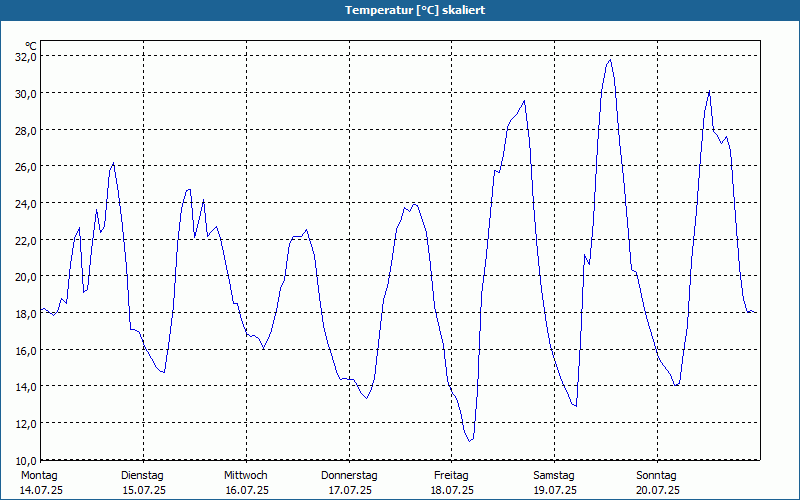Click the 'Temperatur [°C] skaliert' chart title
The height and width of the screenshot is (500, 800).
[x=415, y=10]
